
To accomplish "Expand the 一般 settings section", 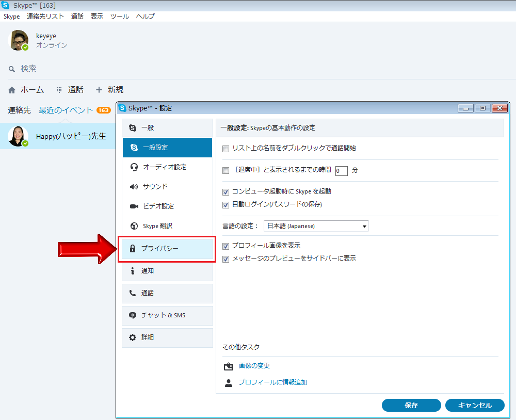I will [x=168, y=128].
